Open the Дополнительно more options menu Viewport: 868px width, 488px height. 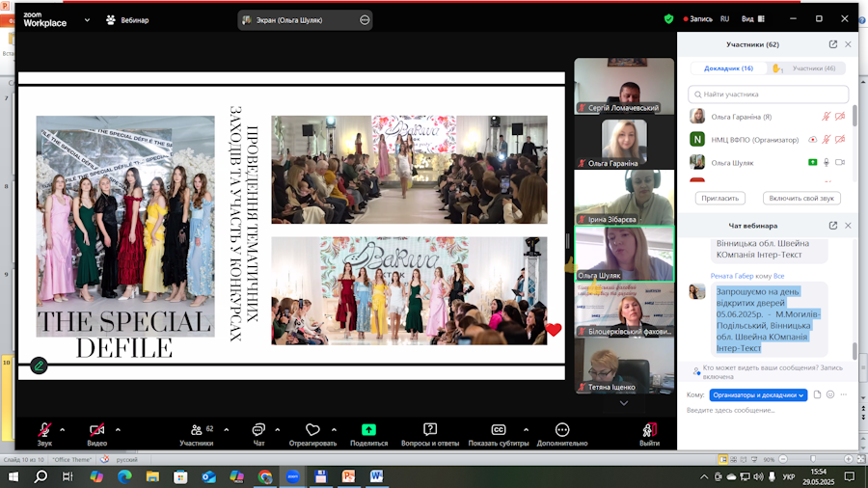click(x=562, y=434)
